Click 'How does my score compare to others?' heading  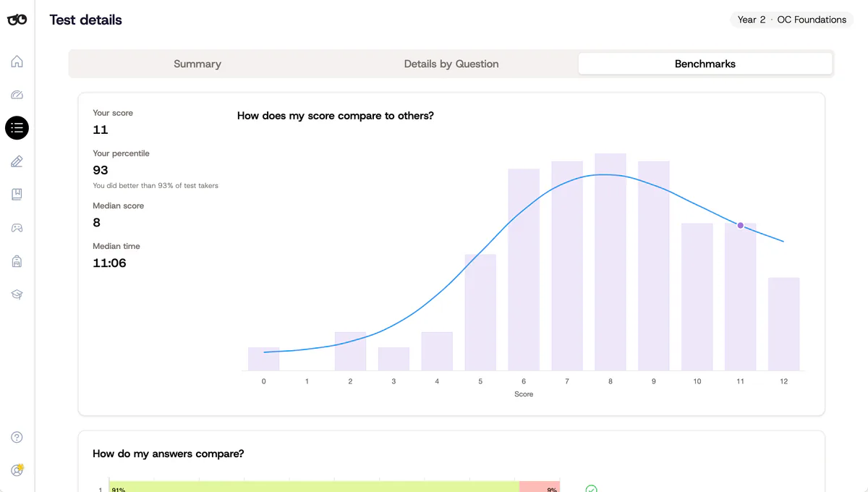(x=336, y=115)
